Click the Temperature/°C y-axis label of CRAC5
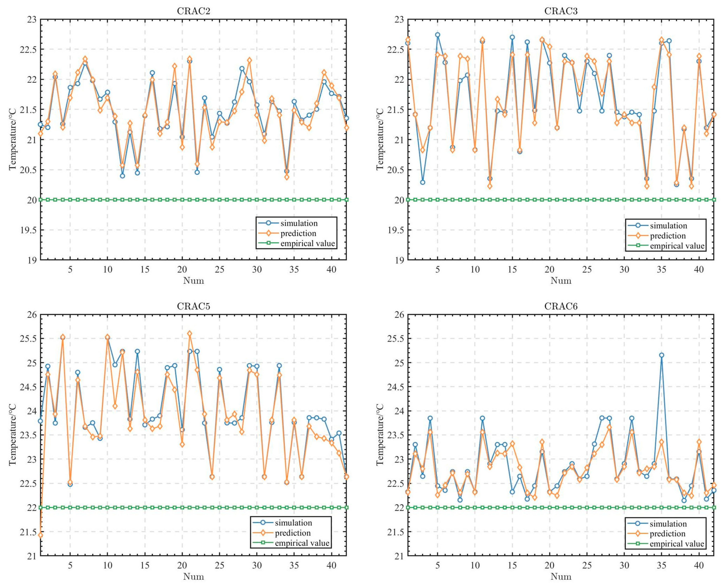The height and width of the screenshot is (588, 722). (x=12, y=435)
